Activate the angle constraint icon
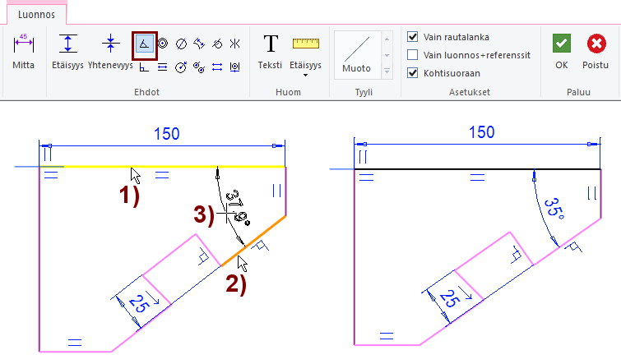The width and height of the screenshot is (621, 364). (144, 44)
